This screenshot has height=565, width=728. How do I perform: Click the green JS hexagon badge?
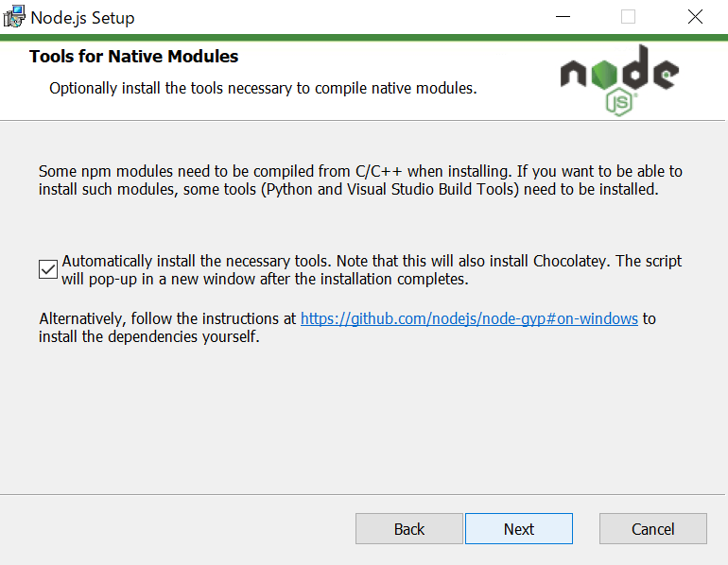click(620, 102)
